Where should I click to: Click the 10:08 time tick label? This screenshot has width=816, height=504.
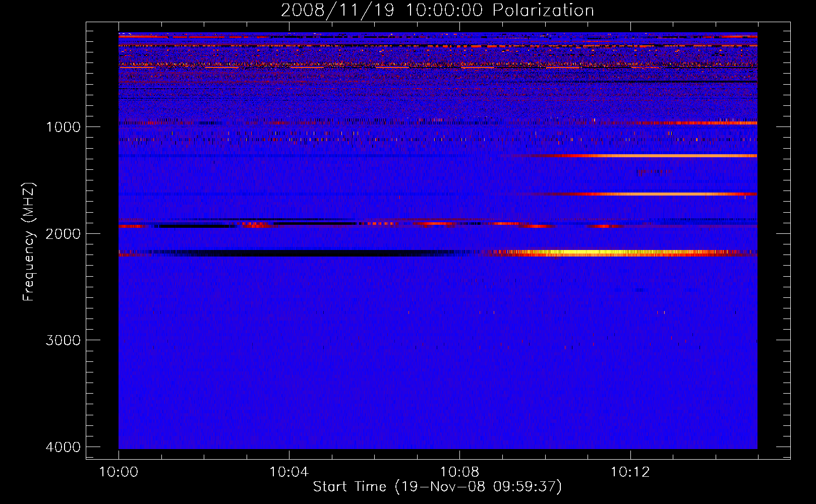click(459, 472)
